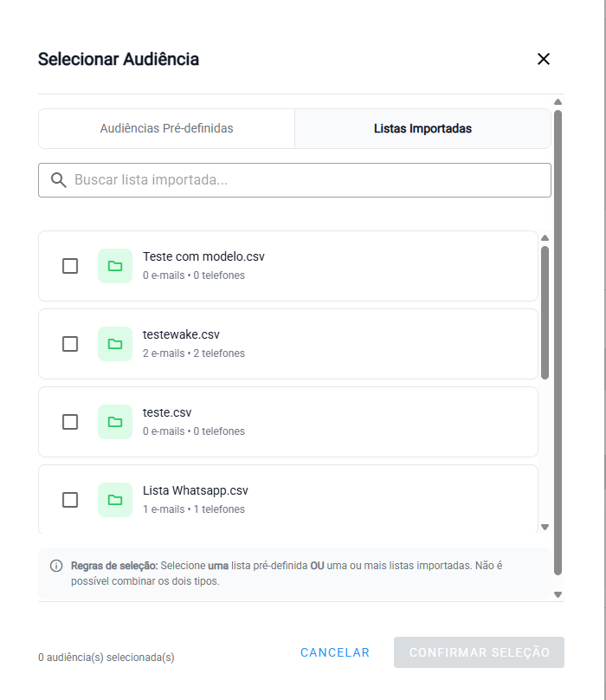The height and width of the screenshot is (700, 606).
Task: Close the Selecionar Audiência dialog with X
Action: pyautogui.click(x=544, y=59)
